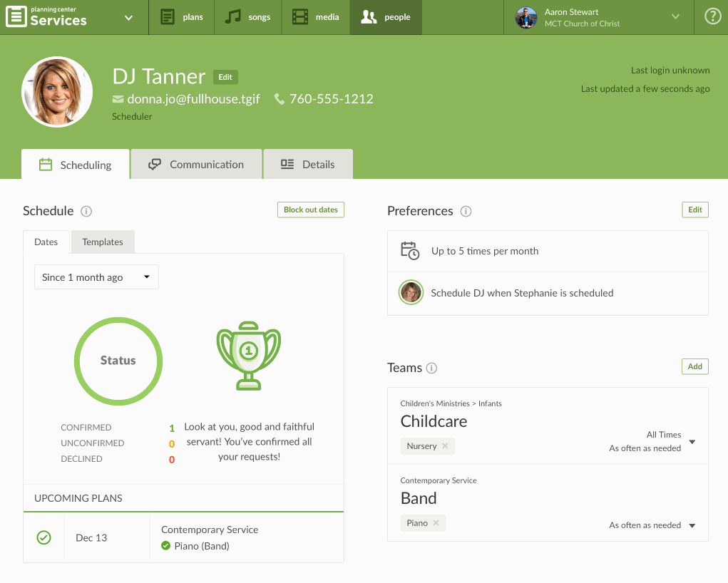Click DJ Tanner's profile photo
Screen dimensions: 728x583
click(x=58, y=92)
